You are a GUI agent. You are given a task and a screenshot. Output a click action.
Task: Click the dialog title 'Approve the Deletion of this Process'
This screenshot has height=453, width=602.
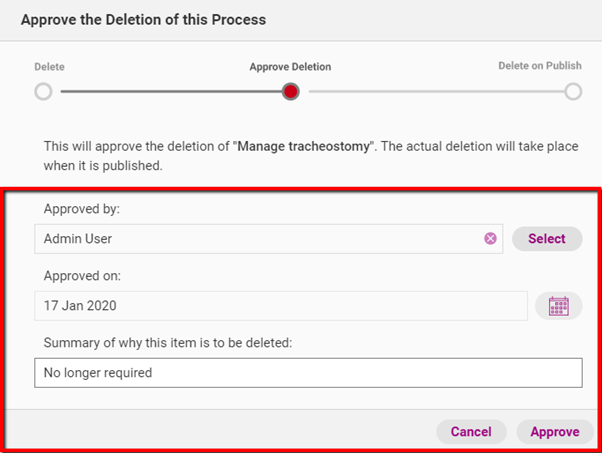pos(143,19)
